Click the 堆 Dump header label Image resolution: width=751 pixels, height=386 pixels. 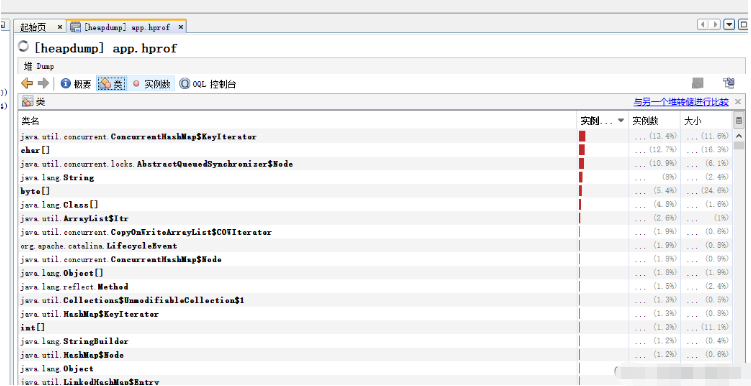39,66
